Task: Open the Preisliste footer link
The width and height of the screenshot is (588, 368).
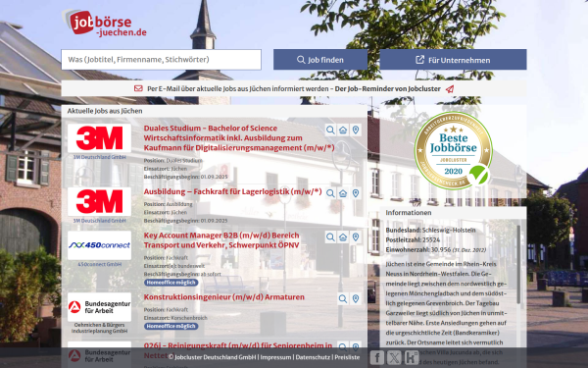Action: tap(347, 357)
